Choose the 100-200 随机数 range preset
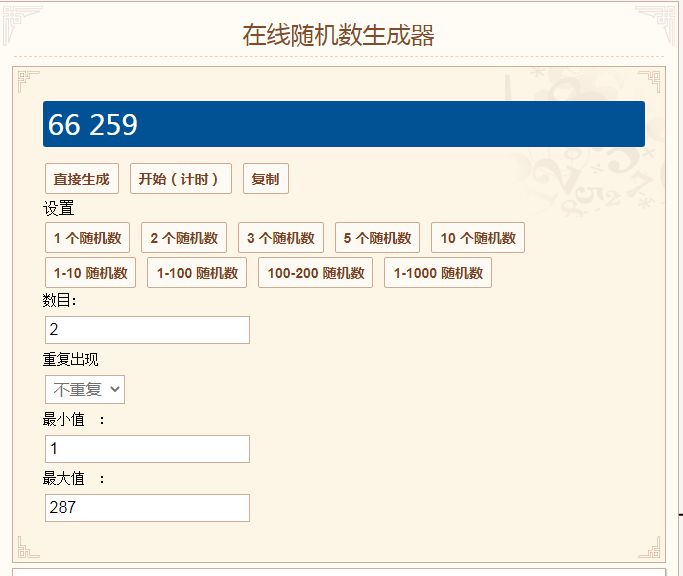The width and height of the screenshot is (683, 576). 315,273
